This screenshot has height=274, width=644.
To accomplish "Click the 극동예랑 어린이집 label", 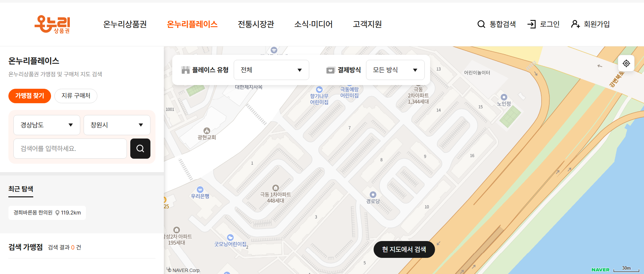I will pyautogui.click(x=350, y=92).
